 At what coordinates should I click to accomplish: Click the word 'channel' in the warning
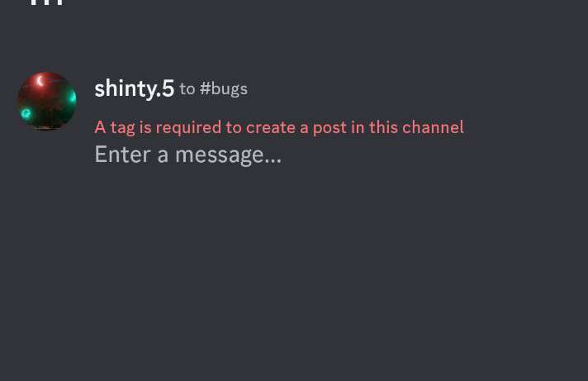433,127
